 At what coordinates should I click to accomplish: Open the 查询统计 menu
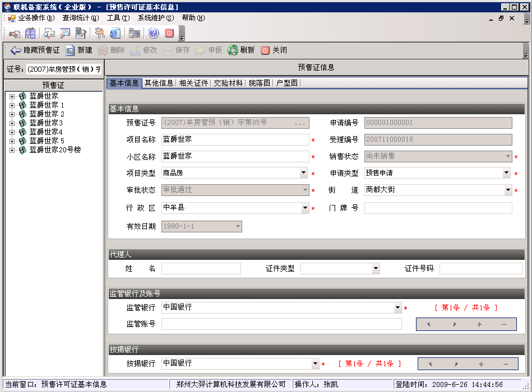click(80, 18)
